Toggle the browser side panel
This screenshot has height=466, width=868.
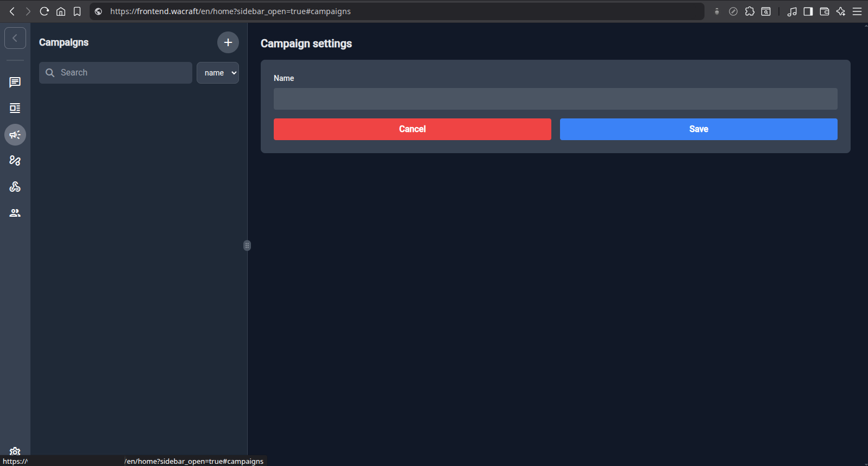tap(808, 11)
